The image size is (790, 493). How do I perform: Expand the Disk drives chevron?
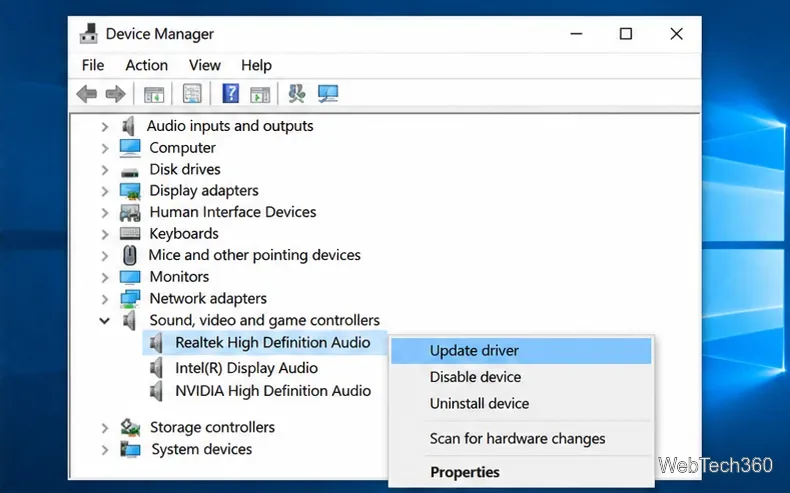(104, 170)
